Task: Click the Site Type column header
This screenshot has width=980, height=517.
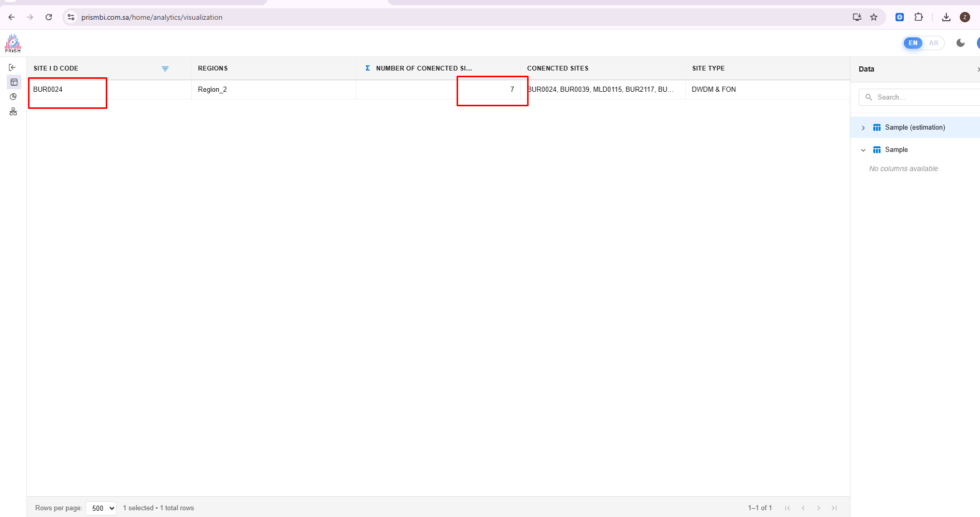Action: (x=708, y=68)
